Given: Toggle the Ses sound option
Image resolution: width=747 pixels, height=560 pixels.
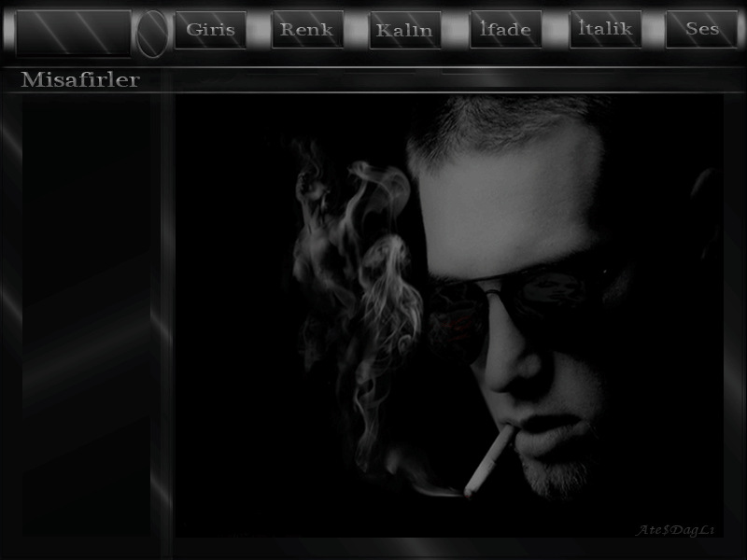Looking at the screenshot, I should point(701,30).
